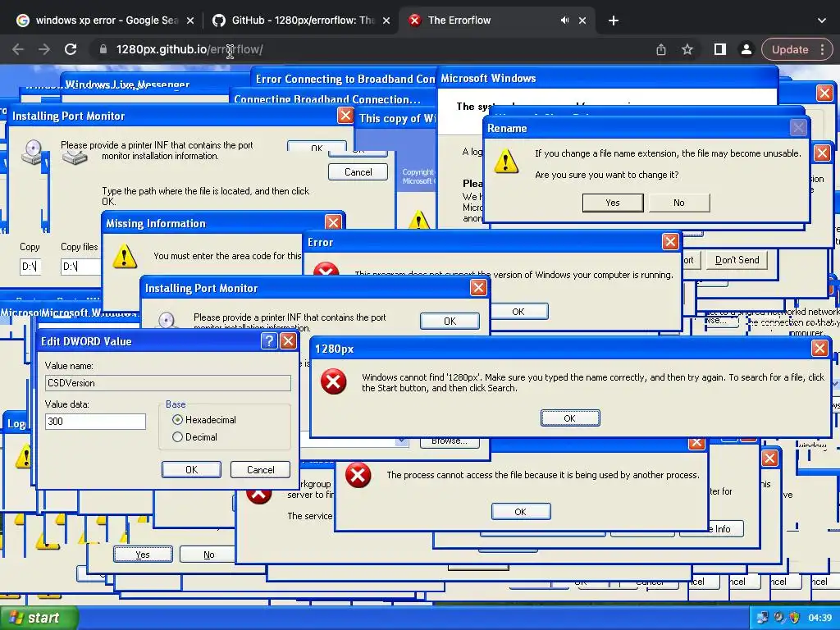Click OK in the process access error
The height and width of the screenshot is (630, 840).
(x=520, y=512)
